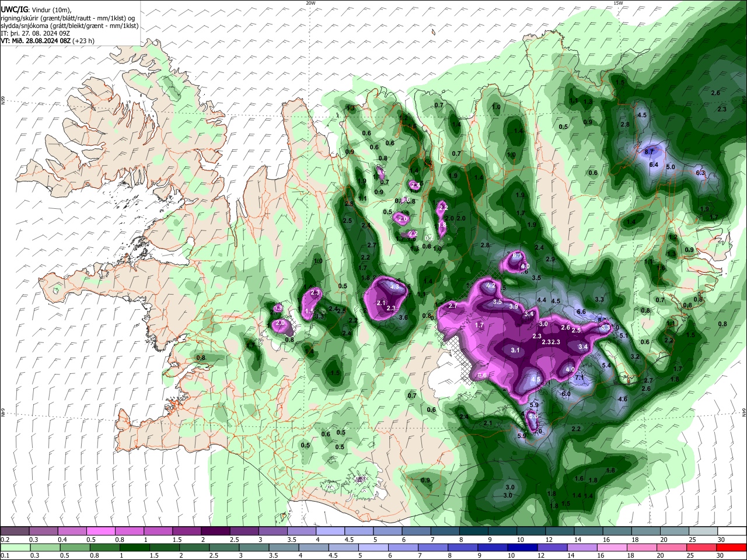Click the 2.9 precipitation value

(550, 259)
